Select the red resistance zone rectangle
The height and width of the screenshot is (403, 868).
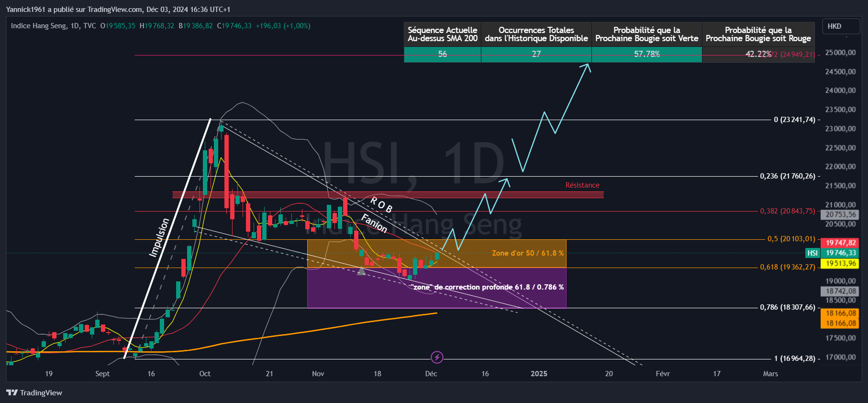click(x=388, y=195)
